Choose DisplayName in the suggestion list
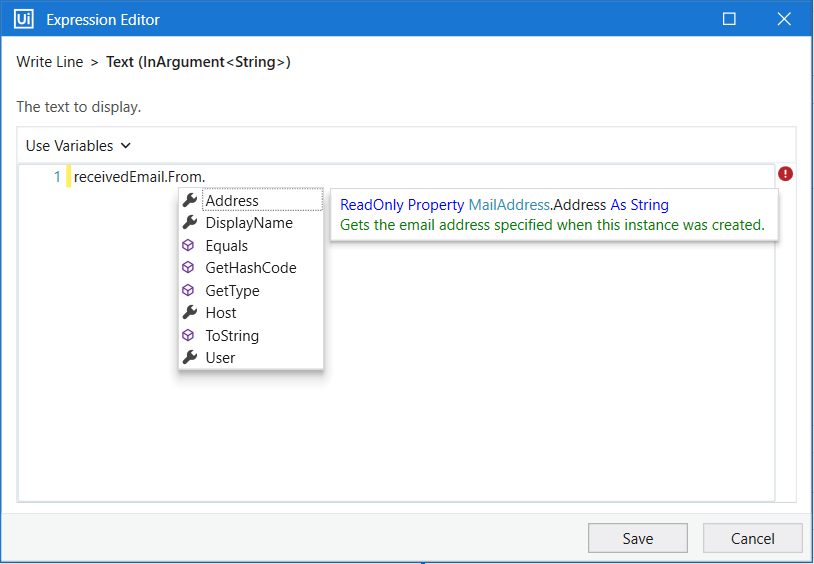 tap(251, 223)
